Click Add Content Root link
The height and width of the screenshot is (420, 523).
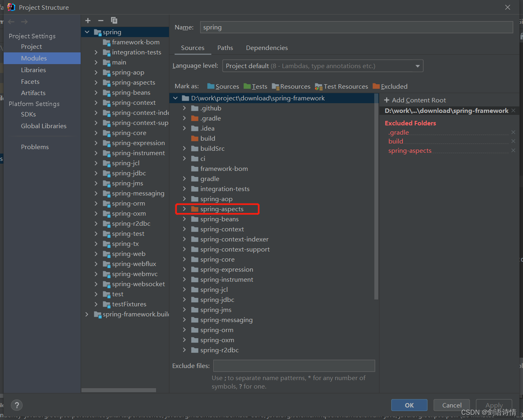pos(419,100)
